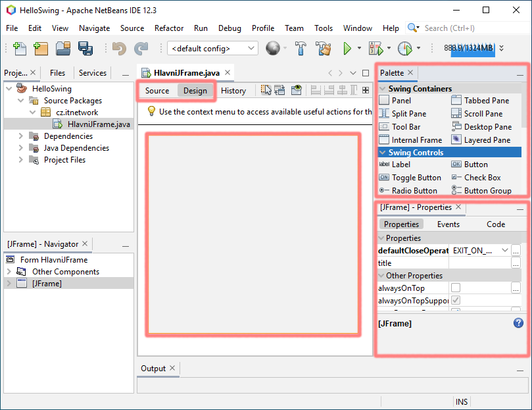Open the Events tab in Properties

point(448,224)
